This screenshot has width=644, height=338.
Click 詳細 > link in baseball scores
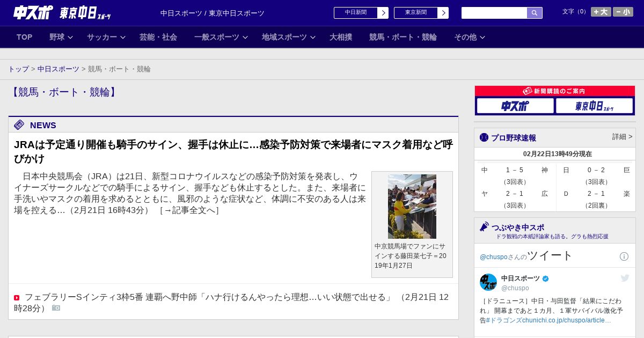623,137
